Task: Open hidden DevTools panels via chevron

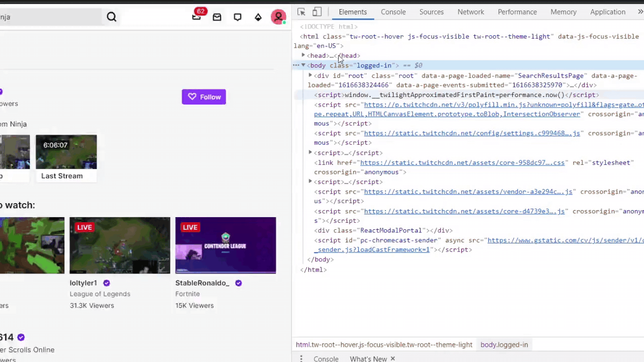Action: pyautogui.click(x=640, y=12)
